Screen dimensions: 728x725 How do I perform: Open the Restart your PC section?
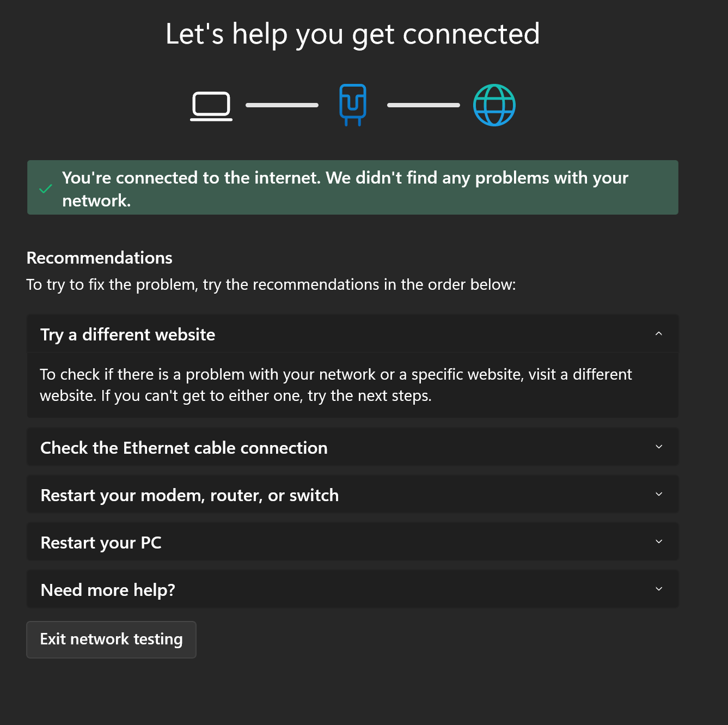click(x=353, y=542)
